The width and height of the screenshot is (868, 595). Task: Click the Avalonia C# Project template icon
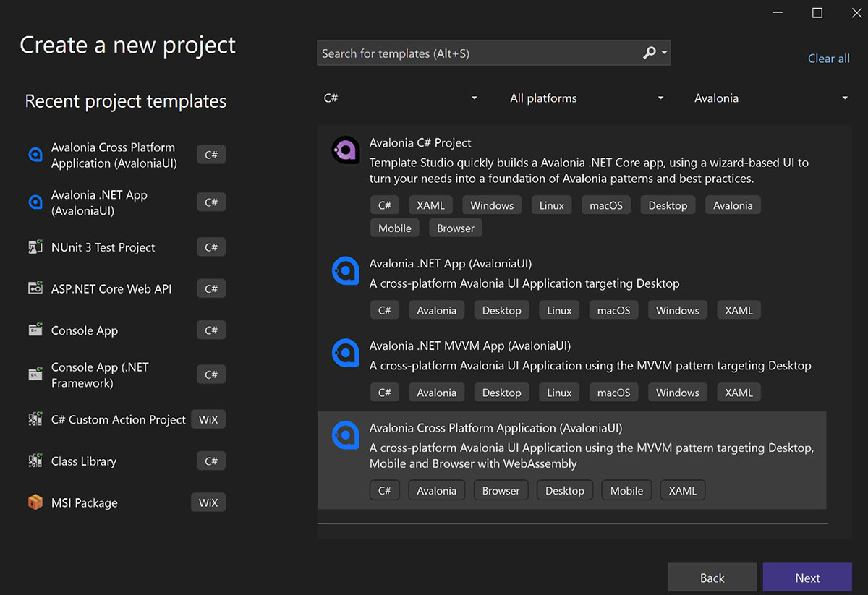point(345,150)
